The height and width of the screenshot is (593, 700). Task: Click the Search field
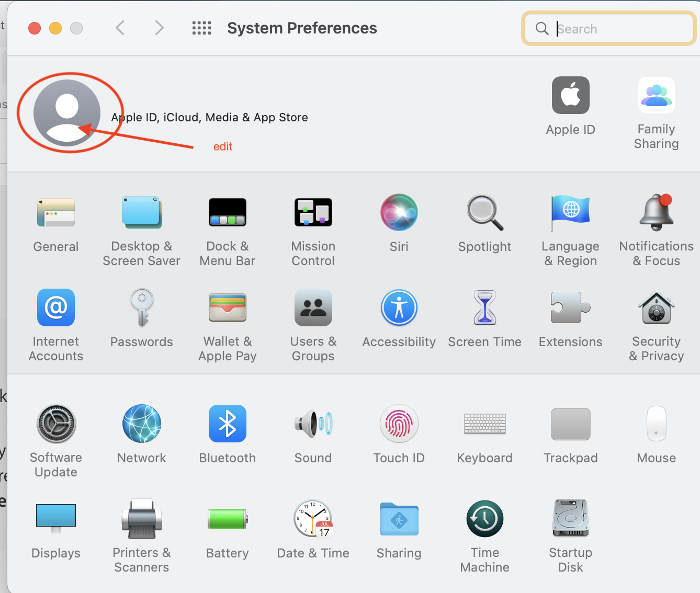(x=609, y=29)
